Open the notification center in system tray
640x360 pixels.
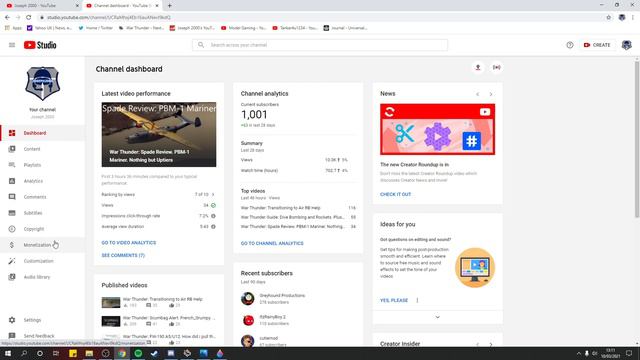click(629, 353)
